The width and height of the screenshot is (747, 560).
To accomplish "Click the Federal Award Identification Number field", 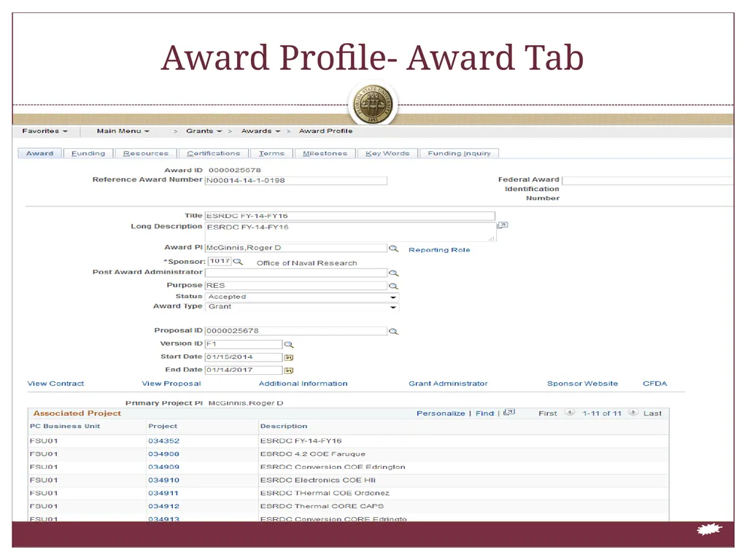I will [x=648, y=181].
